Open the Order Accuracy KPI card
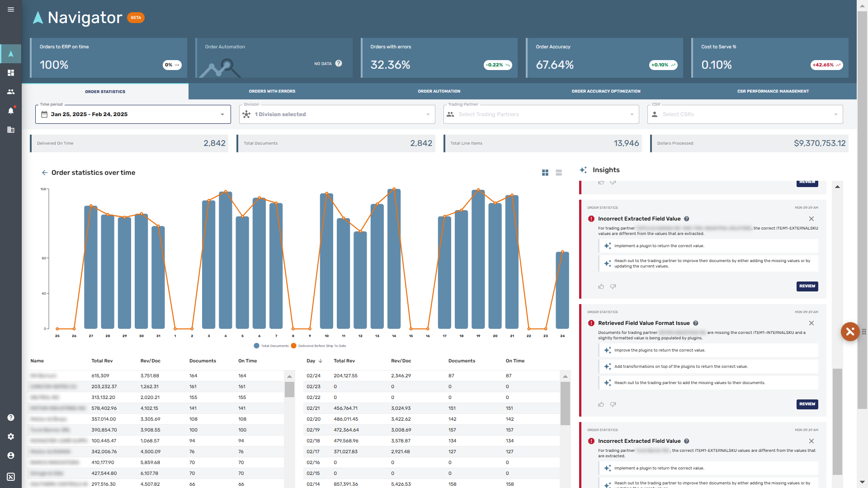This screenshot has width=868, height=488. pos(604,58)
